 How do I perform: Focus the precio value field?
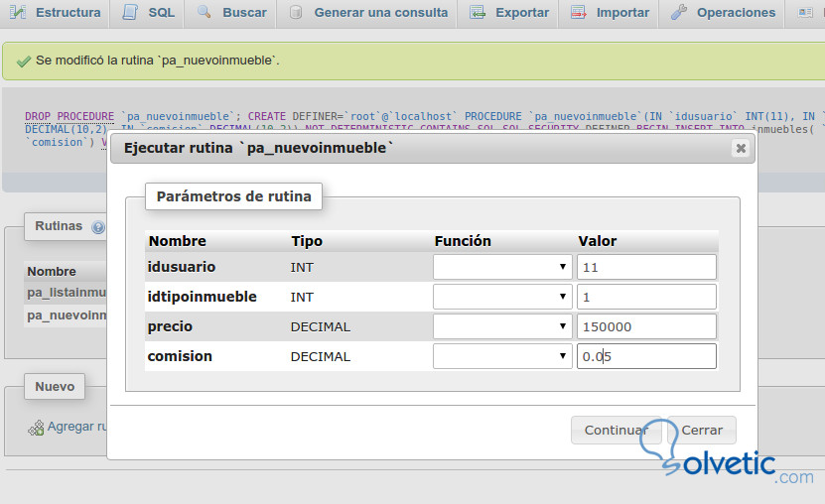(646, 326)
